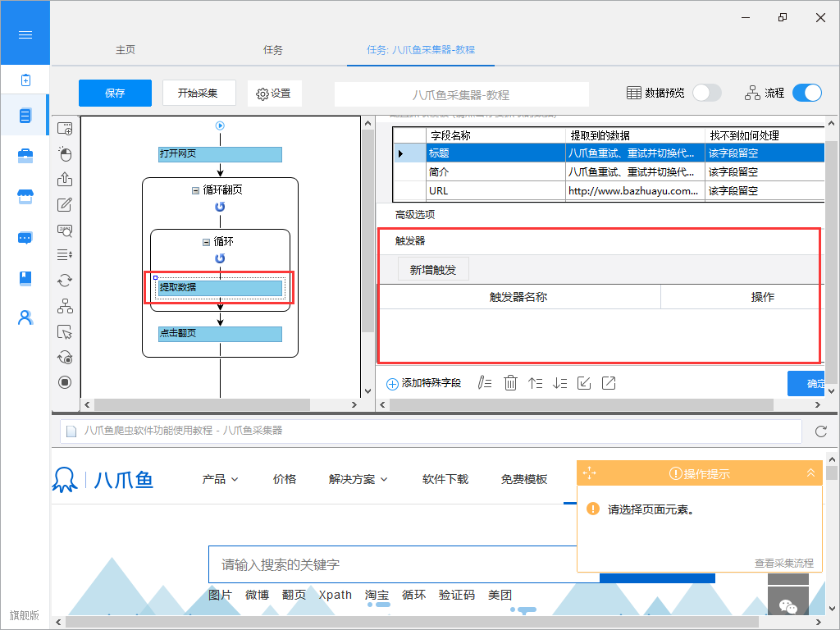The height and width of the screenshot is (630, 840).
Task: Select the open webpage step tool
Action: (x=65, y=129)
